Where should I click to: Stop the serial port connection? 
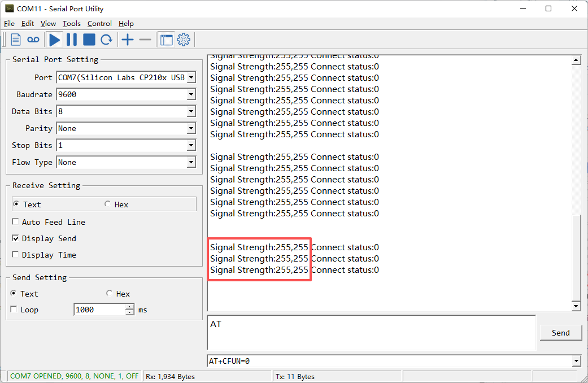89,40
